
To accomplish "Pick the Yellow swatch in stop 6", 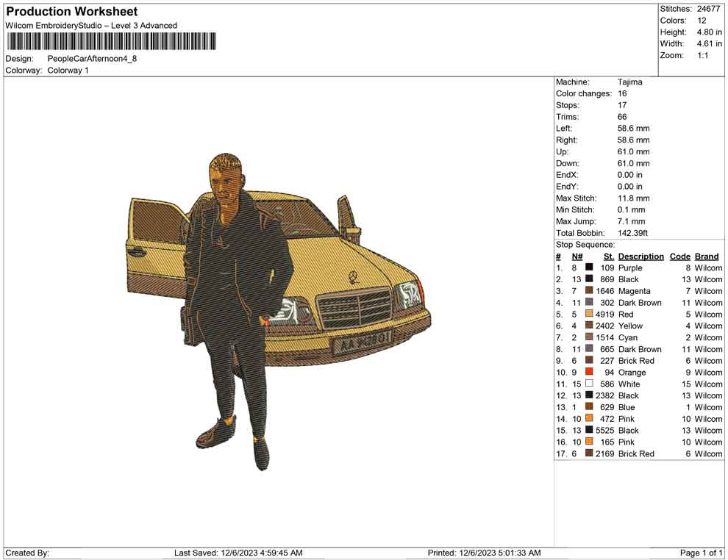I will click(x=589, y=326).
